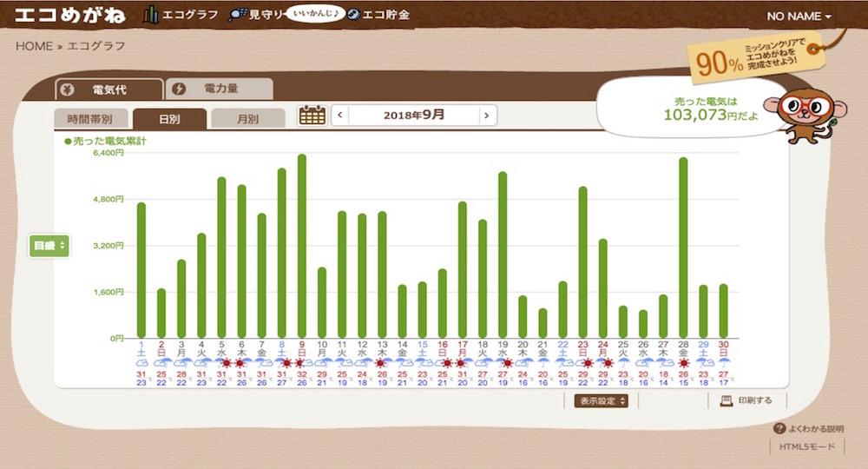Click the sunny weather icon for day 6
This screenshot has width=868, height=469.
(x=240, y=363)
